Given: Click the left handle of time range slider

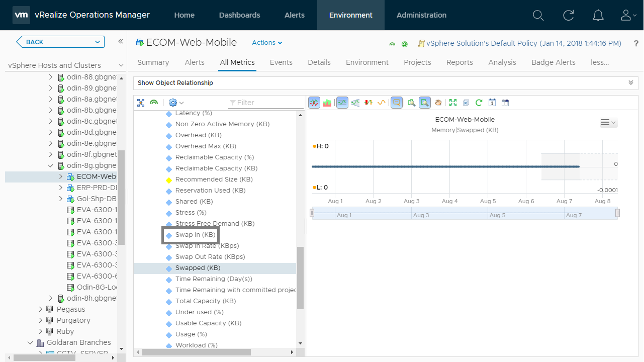Looking at the screenshot, I should coord(312,213).
